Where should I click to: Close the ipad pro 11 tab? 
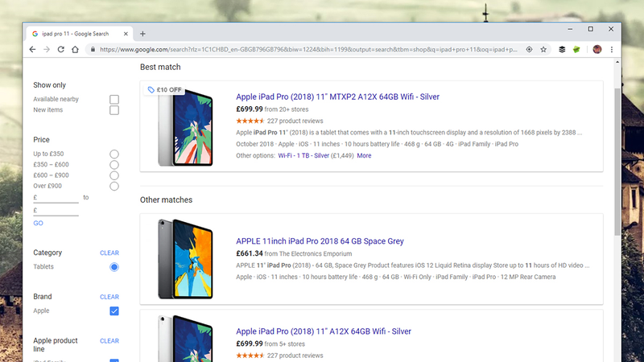[x=126, y=34]
